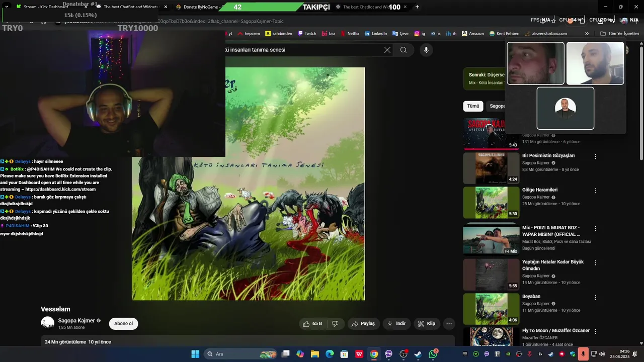The width and height of the screenshot is (644, 362).
Task: Open the POIZI & MURAT BOZ mix thumbnail
Action: (491, 240)
